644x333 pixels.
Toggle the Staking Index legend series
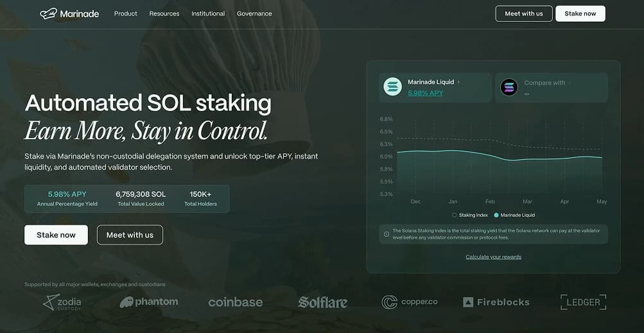[x=470, y=215]
